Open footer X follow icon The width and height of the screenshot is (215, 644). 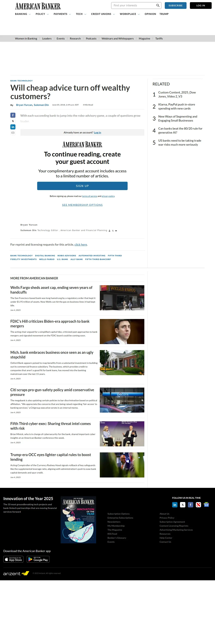(183, 505)
